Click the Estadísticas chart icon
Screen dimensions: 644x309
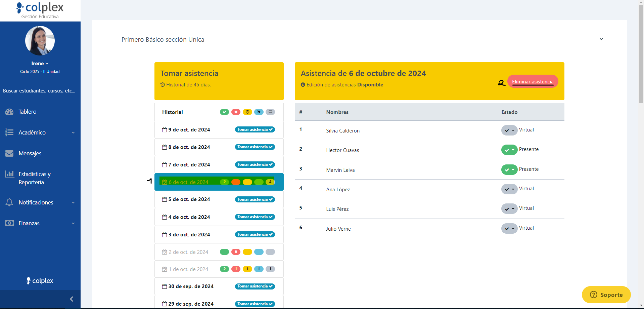pyautogui.click(x=9, y=174)
